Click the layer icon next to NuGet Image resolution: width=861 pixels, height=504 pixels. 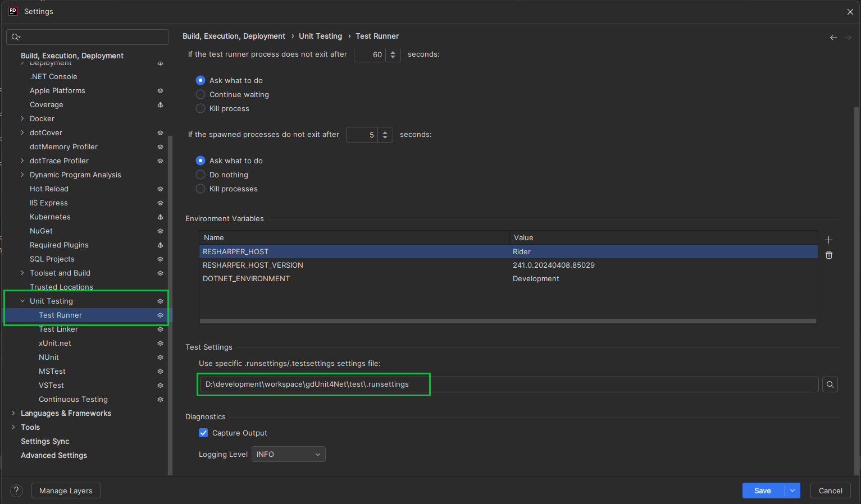[160, 231]
